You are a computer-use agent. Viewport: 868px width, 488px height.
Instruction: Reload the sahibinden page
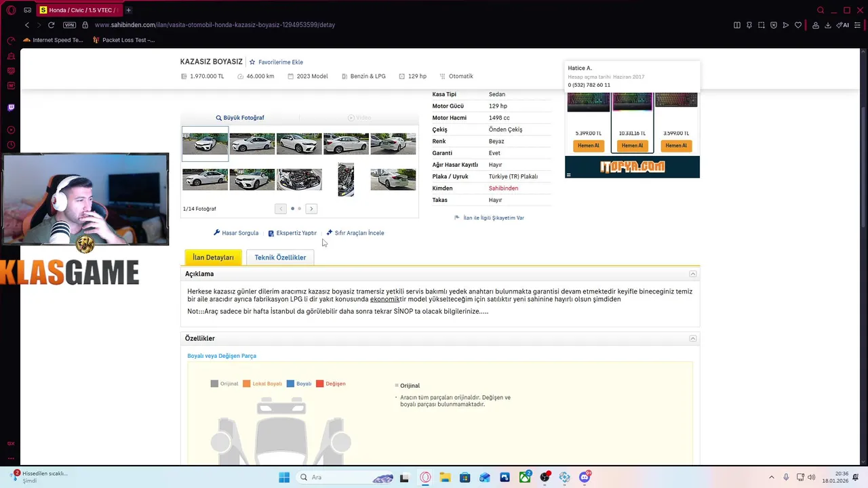[51, 25]
